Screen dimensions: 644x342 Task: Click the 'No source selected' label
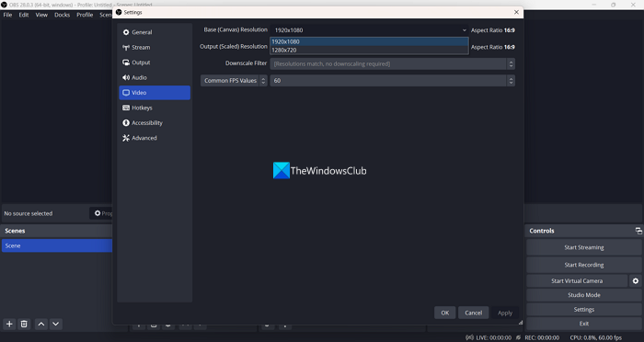coord(29,213)
